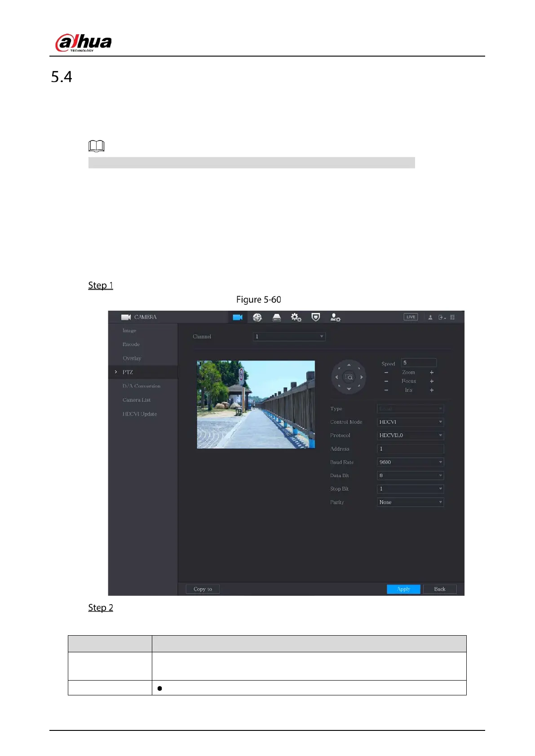Image resolution: width=535 pixels, height=756 pixels.
Task: Open the Data Bit dropdown showing 8
Action: [410, 475]
